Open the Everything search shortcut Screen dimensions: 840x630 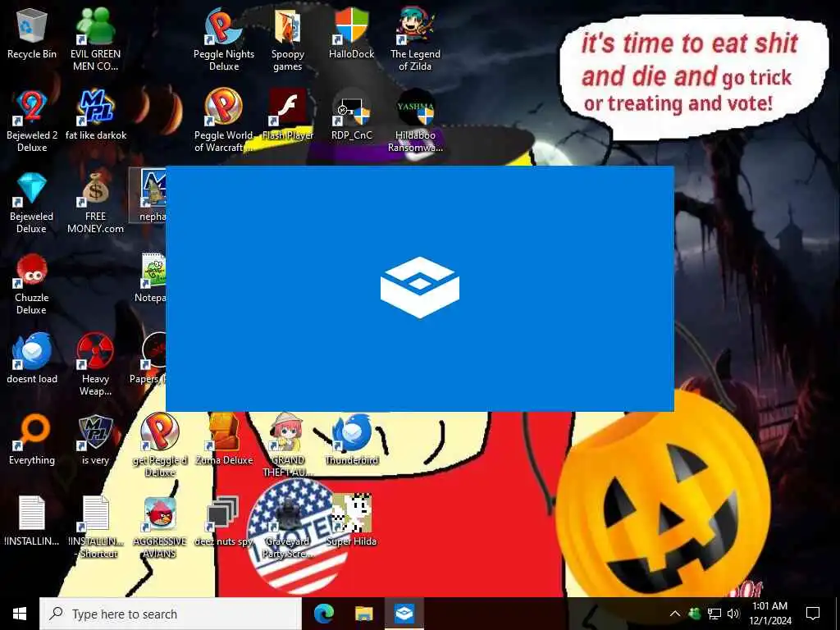pos(32,440)
